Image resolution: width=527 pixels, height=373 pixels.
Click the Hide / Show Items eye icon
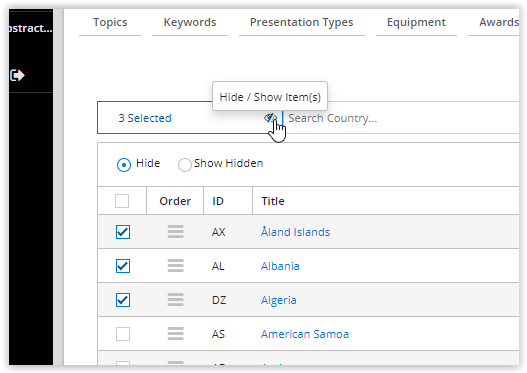coord(270,118)
